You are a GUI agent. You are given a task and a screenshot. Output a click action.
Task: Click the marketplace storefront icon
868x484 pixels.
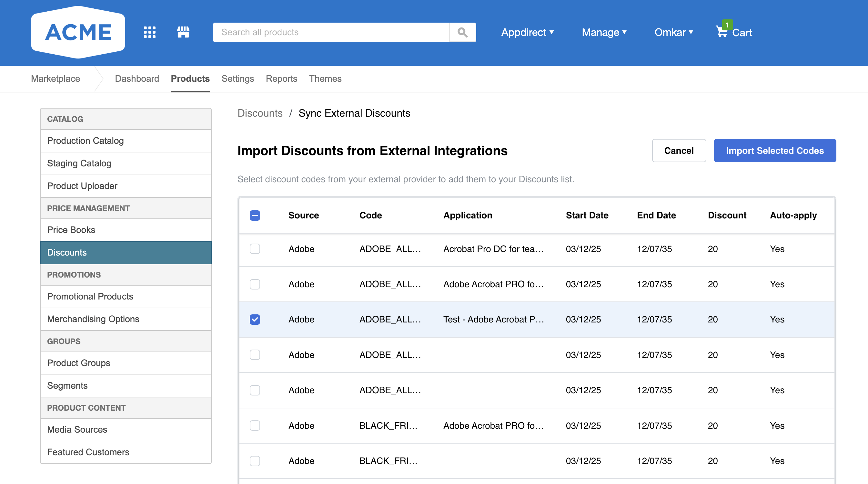coord(183,32)
